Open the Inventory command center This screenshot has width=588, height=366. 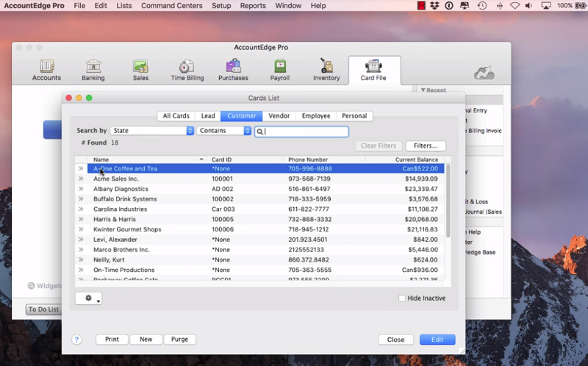point(326,70)
